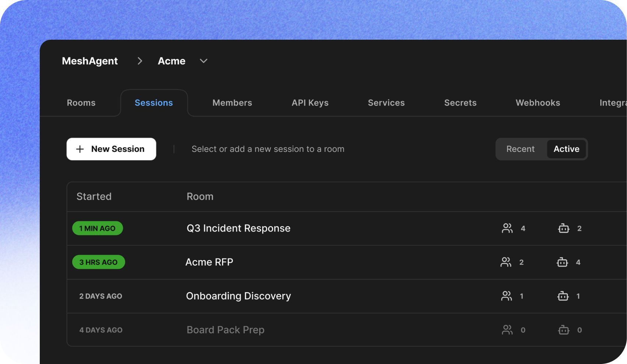Click the 4 DAYS AGO timestamp
Screen dimensions: 627x364
click(x=101, y=330)
